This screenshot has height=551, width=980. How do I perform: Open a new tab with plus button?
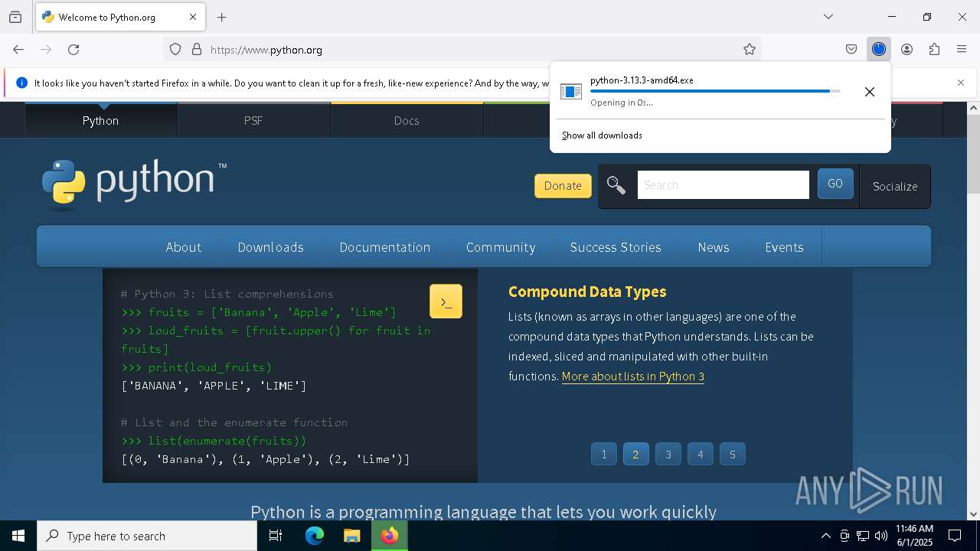tap(222, 17)
